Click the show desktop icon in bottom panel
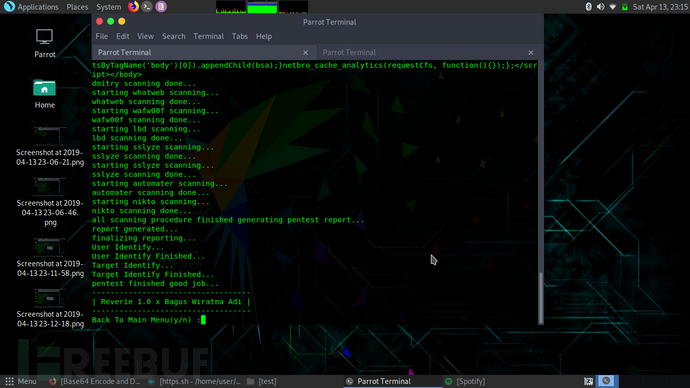This screenshot has height=388, width=690. point(588,381)
